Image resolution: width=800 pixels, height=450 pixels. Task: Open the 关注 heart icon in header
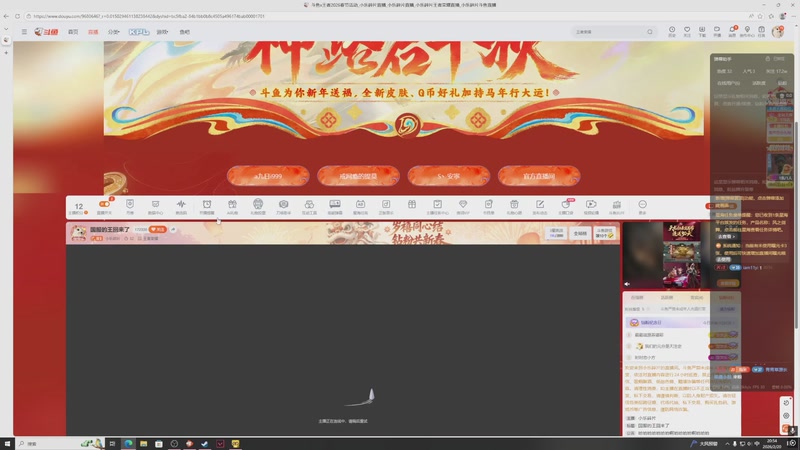click(x=687, y=32)
